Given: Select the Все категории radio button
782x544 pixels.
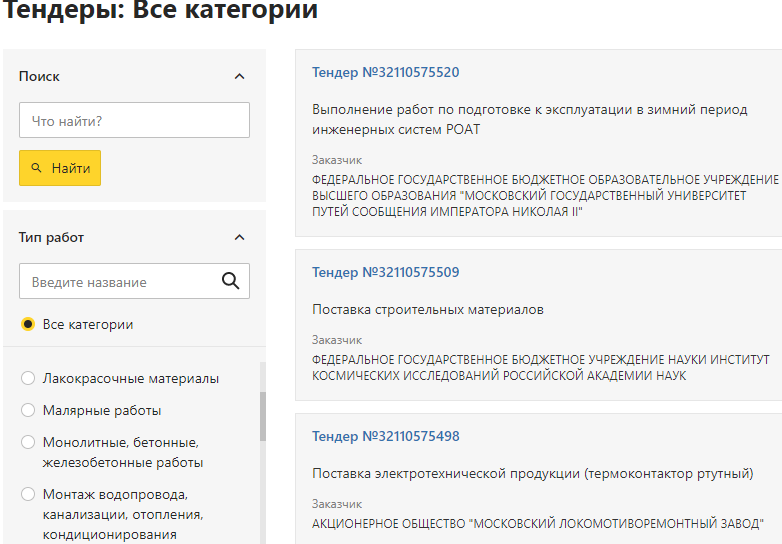Looking at the screenshot, I should click(x=28, y=325).
